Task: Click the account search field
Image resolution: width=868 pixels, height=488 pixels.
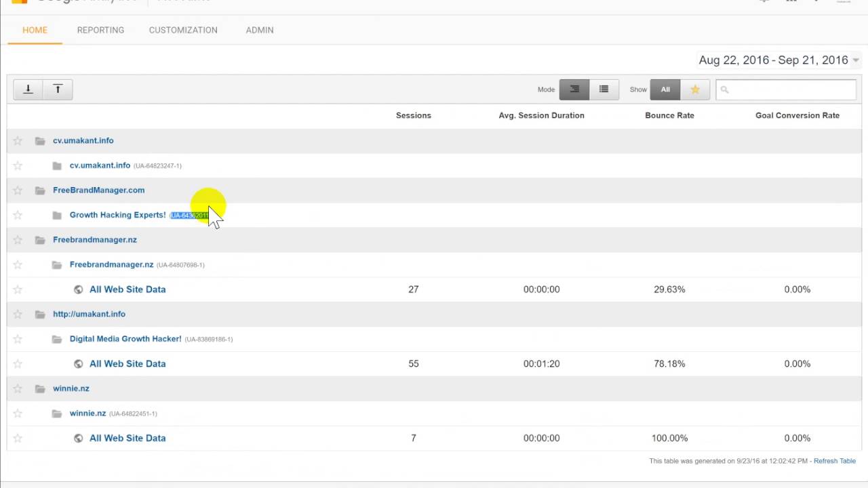Action: 786,89
